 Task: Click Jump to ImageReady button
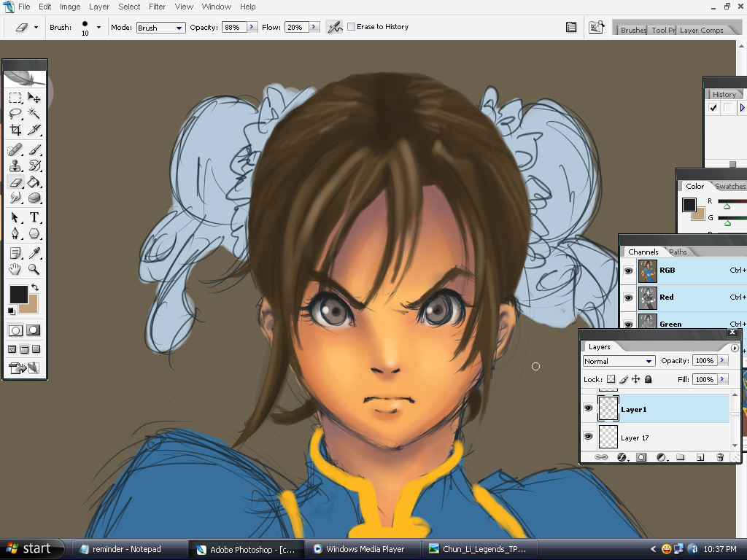[x=24, y=368]
